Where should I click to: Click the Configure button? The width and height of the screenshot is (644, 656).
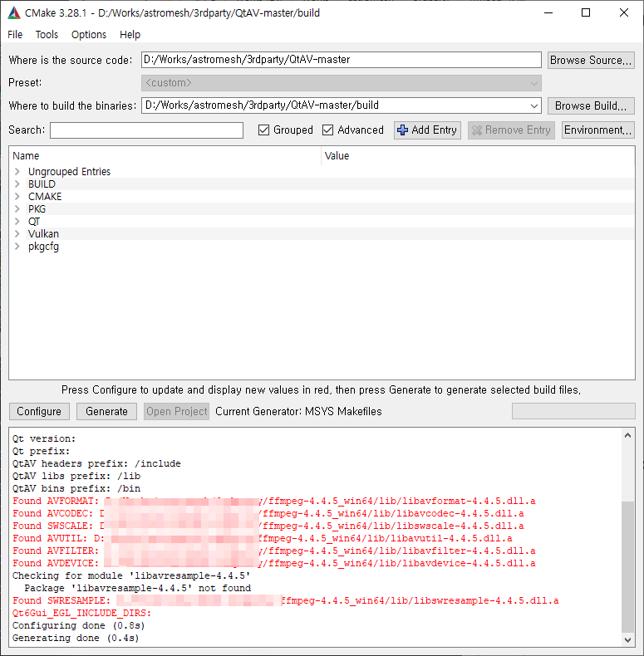(x=39, y=412)
